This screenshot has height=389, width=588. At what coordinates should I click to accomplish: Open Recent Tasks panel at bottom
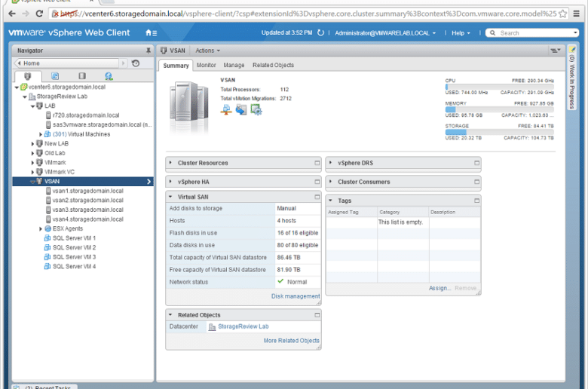[46, 387]
